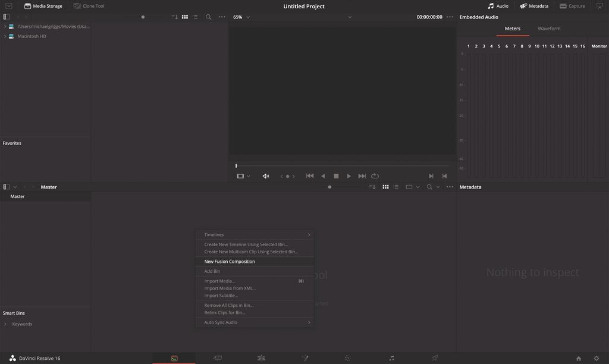
Task: Switch to the Color page
Action: [x=348, y=357]
